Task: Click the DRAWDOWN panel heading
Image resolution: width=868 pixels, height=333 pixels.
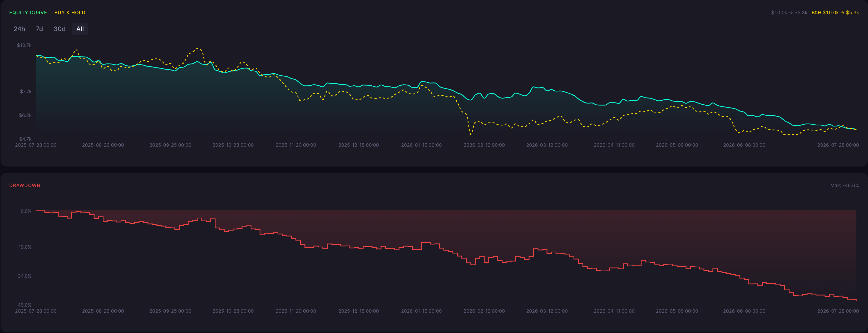Action: click(24, 185)
